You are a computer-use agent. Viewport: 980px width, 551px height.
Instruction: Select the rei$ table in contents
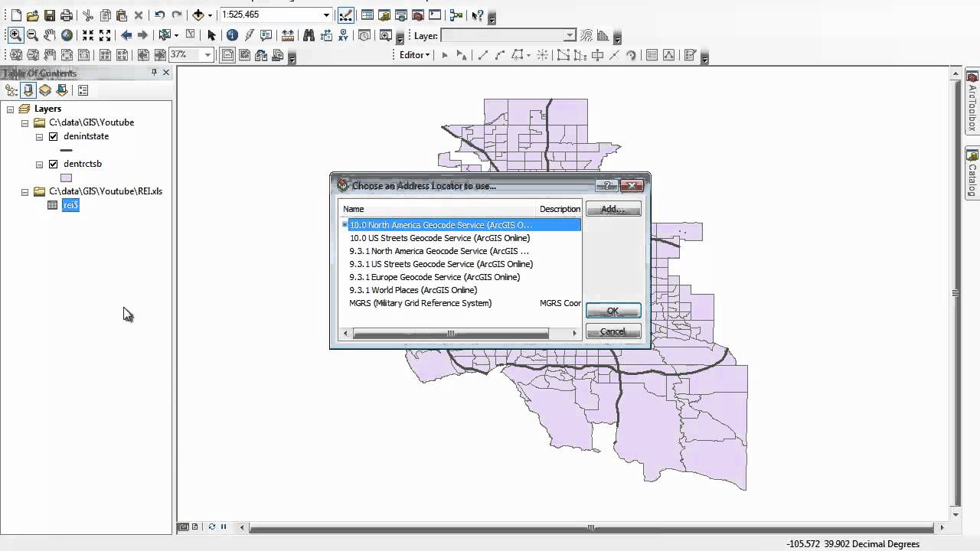pos(70,205)
